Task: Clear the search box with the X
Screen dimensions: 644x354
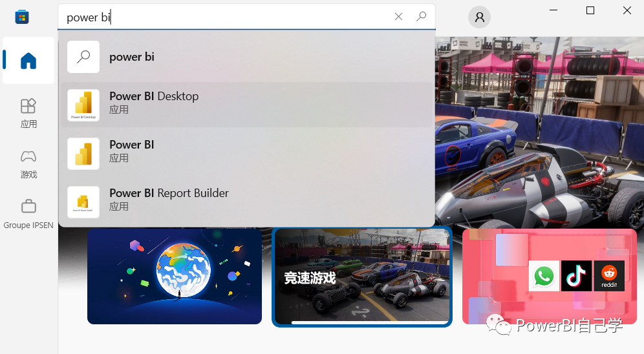Action: [x=398, y=16]
